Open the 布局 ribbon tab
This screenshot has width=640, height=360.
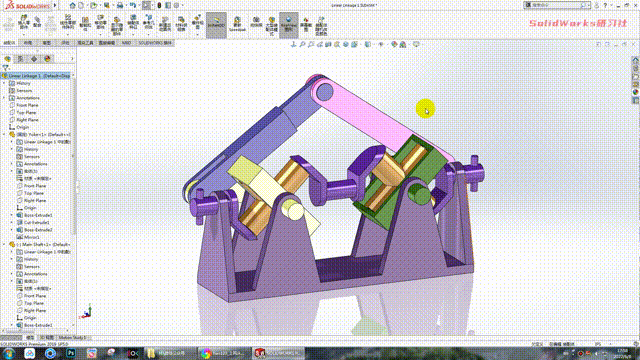[28, 43]
